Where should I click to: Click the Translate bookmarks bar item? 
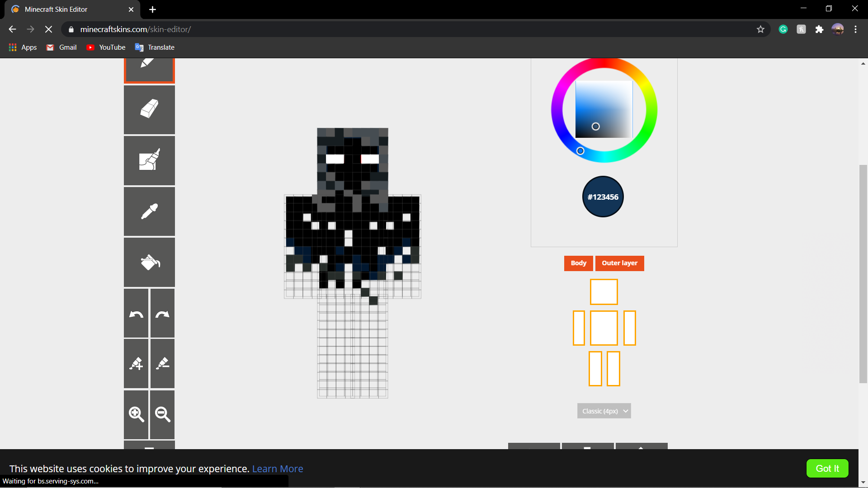point(155,47)
